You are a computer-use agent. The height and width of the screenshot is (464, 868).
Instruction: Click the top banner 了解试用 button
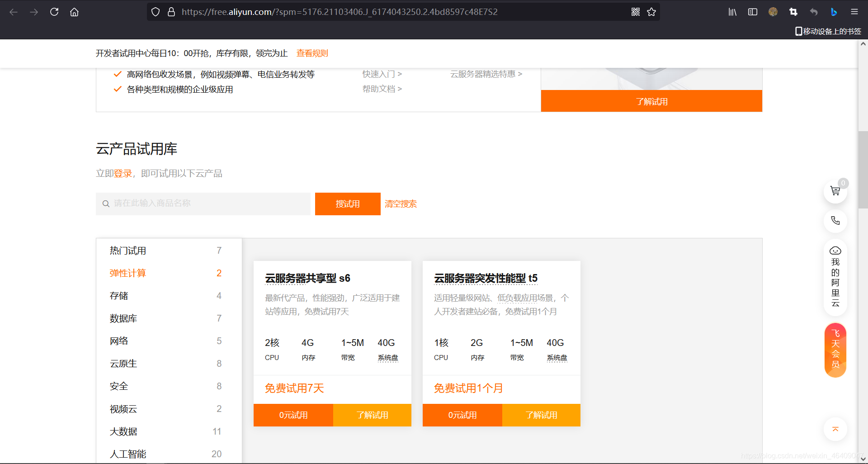tap(651, 101)
